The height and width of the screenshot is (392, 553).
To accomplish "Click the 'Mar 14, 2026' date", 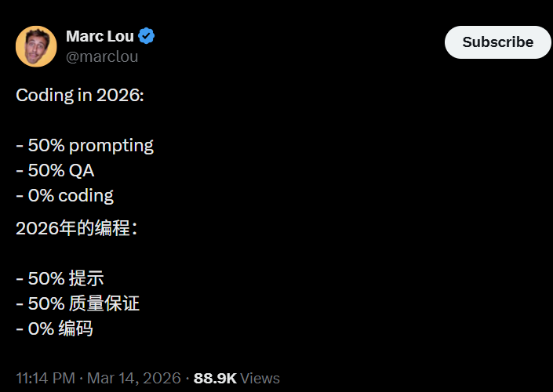I will 134,378.
